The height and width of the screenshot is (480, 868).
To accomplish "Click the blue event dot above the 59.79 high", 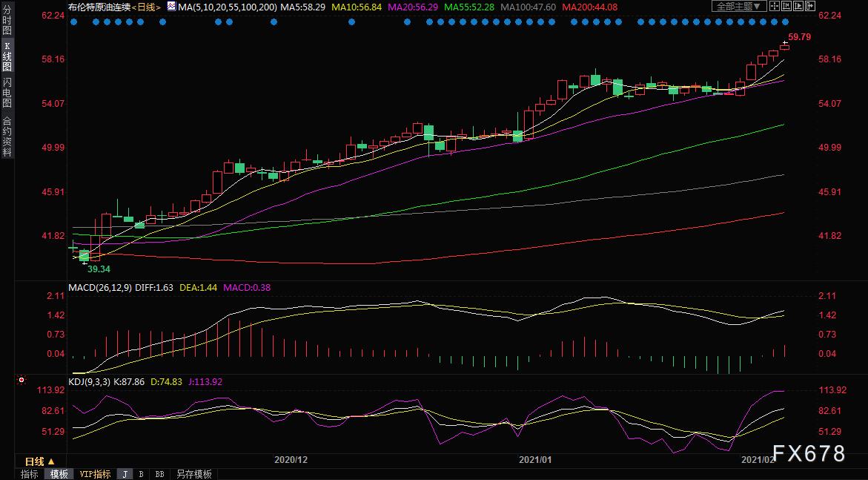I will [x=786, y=22].
